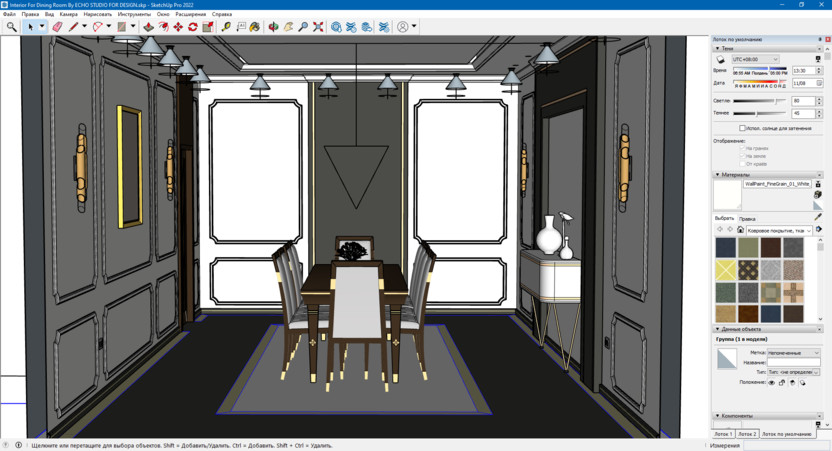Viewport: 832px width, 451px height.
Task: Toggle the receive shadows icon
Action: point(792,383)
